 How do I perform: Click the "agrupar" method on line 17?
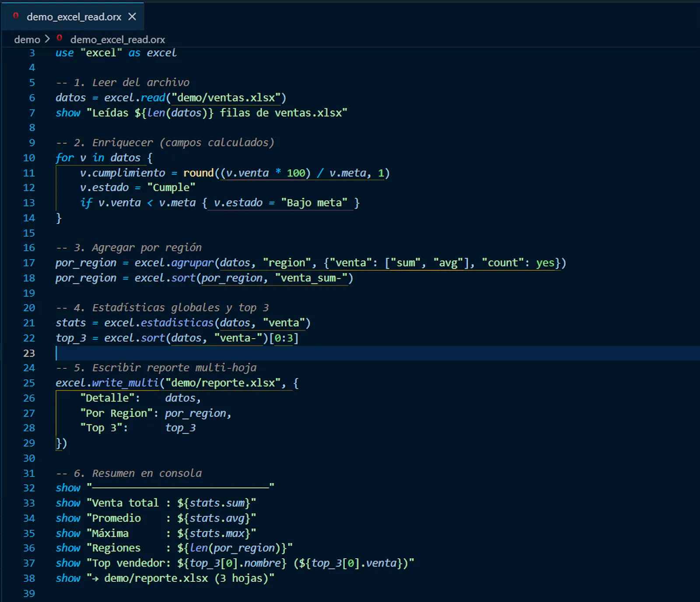[192, 263]
